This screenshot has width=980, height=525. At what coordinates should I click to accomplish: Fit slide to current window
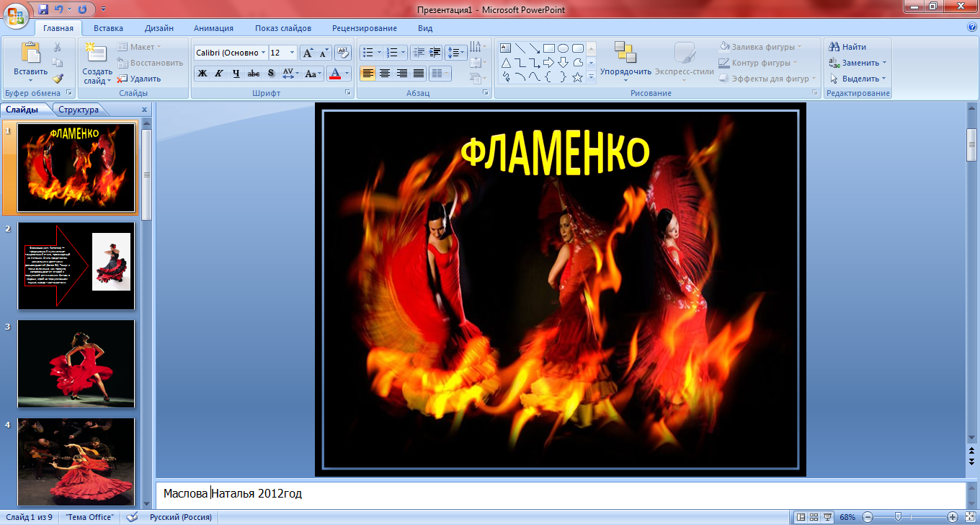point(969,517)
